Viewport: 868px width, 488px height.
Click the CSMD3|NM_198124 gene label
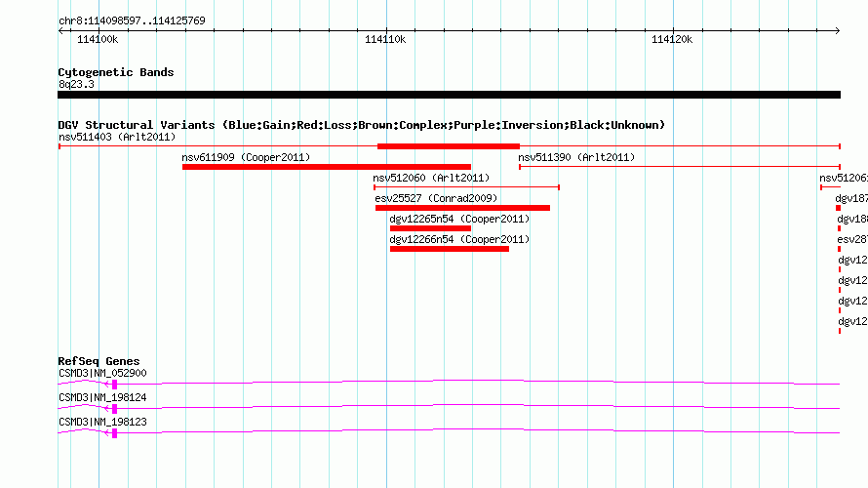pyautogui.click(x=103, y=397)
